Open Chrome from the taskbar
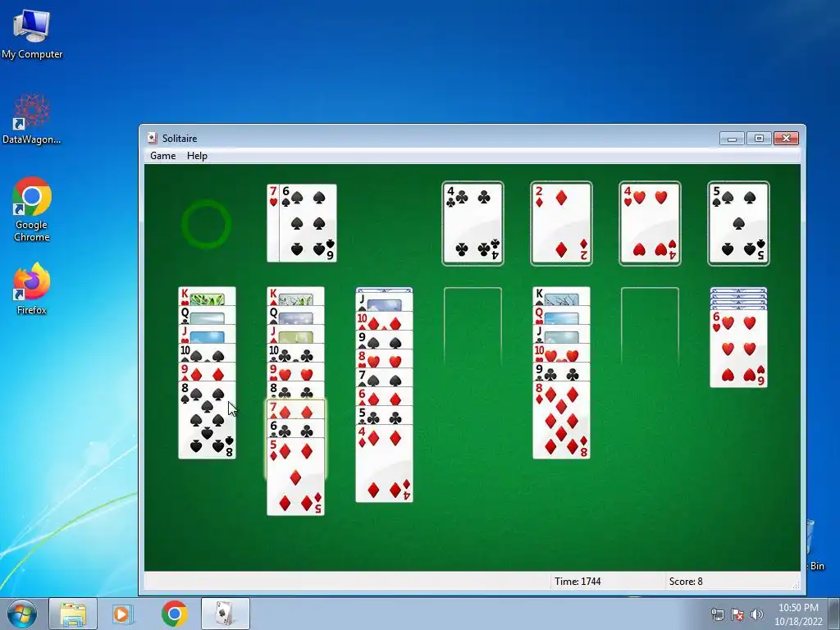Viewport: 840px width, 630px height. tap(174, 614)
